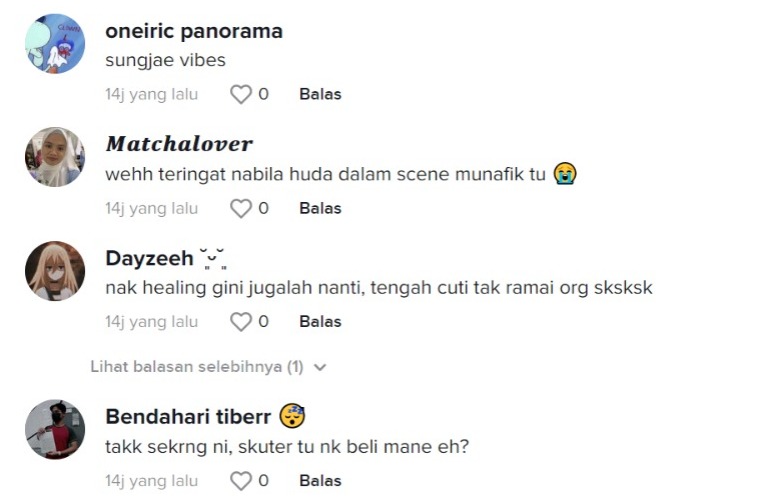Like Matchalover's comment with the heart
The height and width of the screenshot is (504, 760).
(x=241, y=208)
